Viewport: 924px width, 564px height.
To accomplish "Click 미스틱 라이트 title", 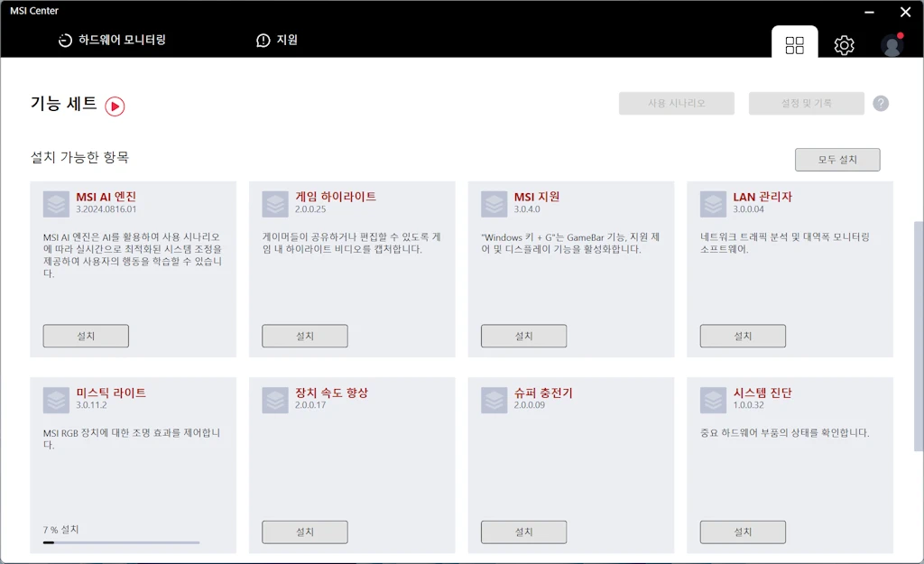I will 111,393.
